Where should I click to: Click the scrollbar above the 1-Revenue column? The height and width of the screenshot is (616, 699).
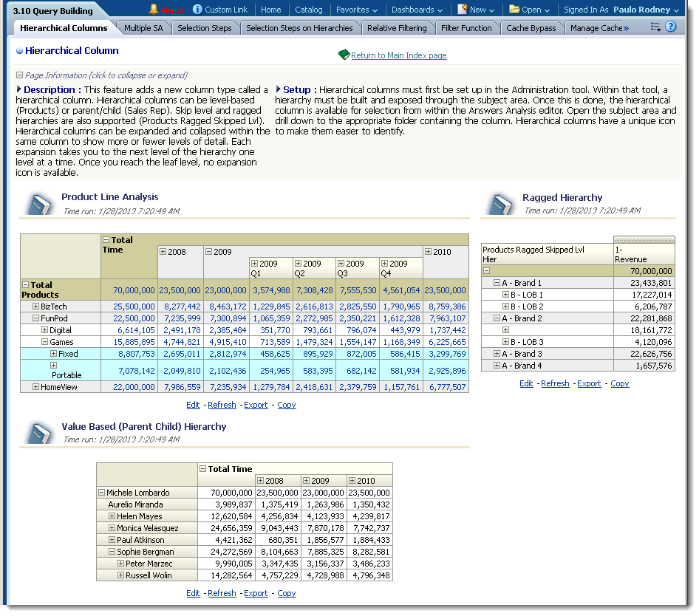click(644, 241)
